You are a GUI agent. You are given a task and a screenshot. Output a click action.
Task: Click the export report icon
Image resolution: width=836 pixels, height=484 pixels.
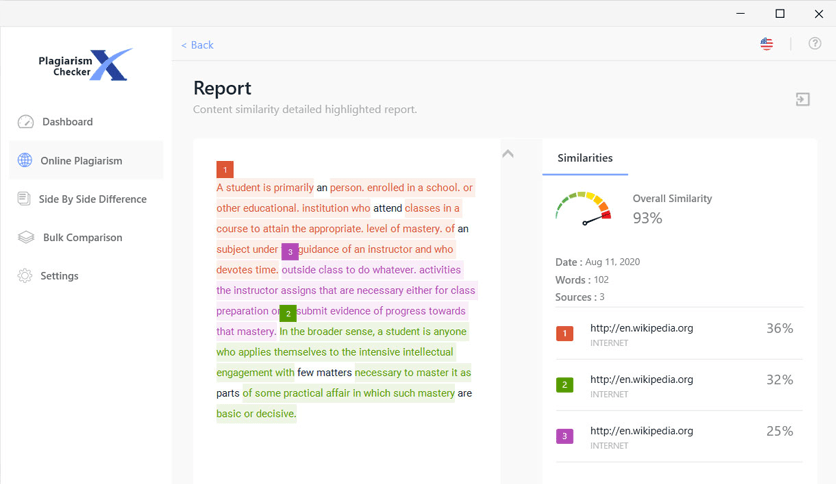802,99
